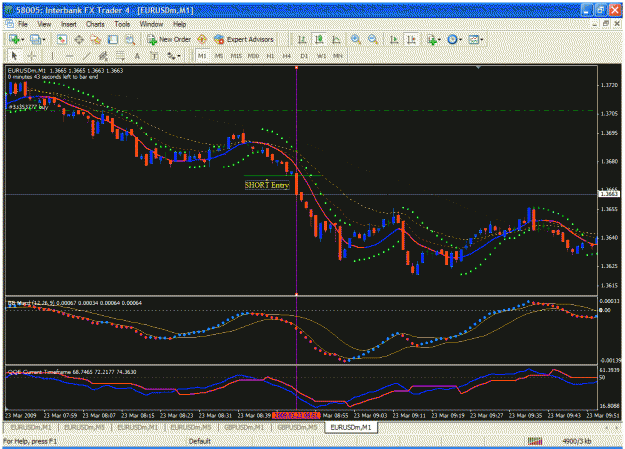Select the Equidistant Channel tool
This screenshot has height=449, width=625.
pyautogui.click(x=103, y=56)
